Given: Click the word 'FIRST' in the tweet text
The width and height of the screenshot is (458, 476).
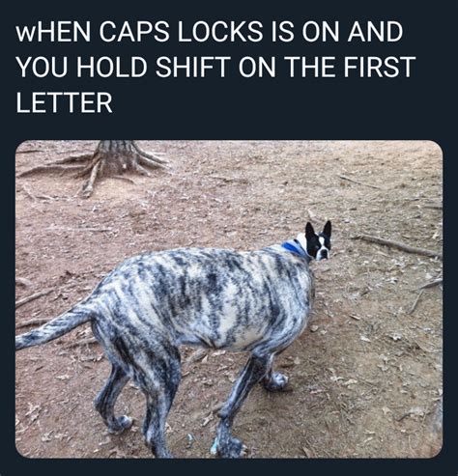Looking at the screenshot, I should click(379, 67).
